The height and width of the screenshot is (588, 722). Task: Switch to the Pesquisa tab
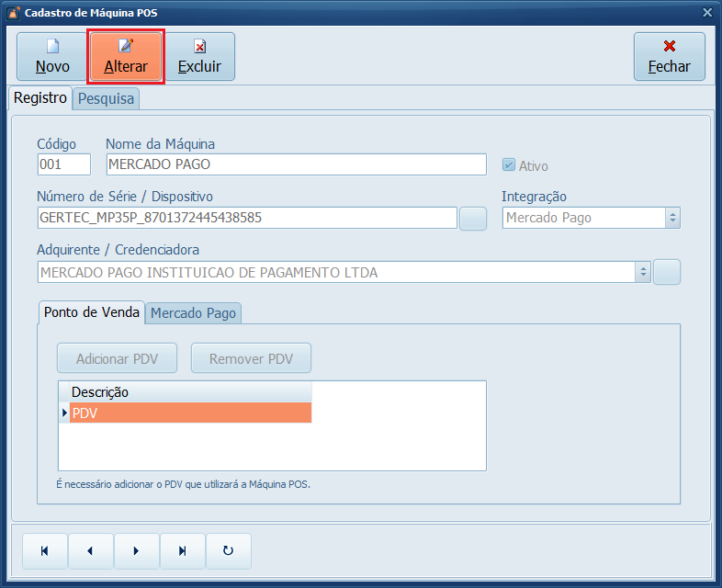(106, 98)
